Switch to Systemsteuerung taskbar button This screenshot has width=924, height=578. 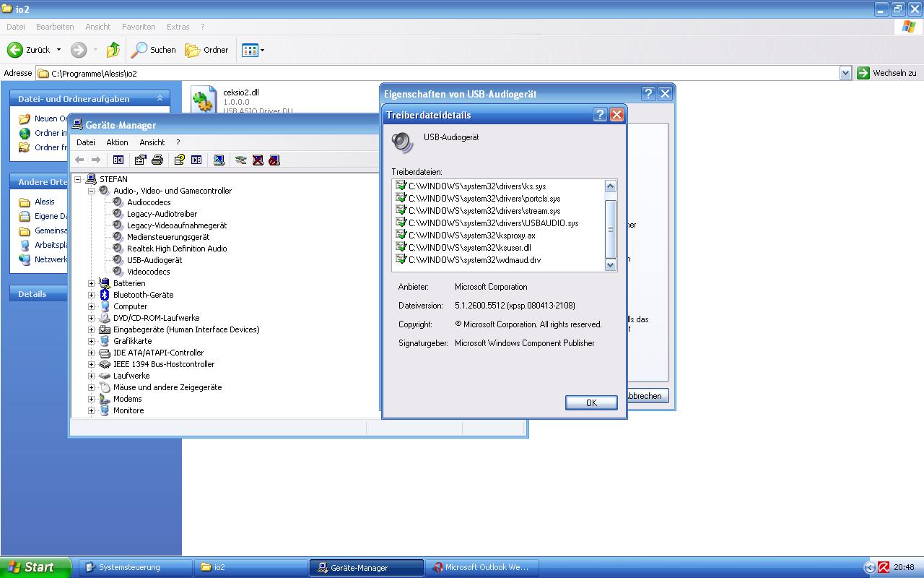[136, 567]
